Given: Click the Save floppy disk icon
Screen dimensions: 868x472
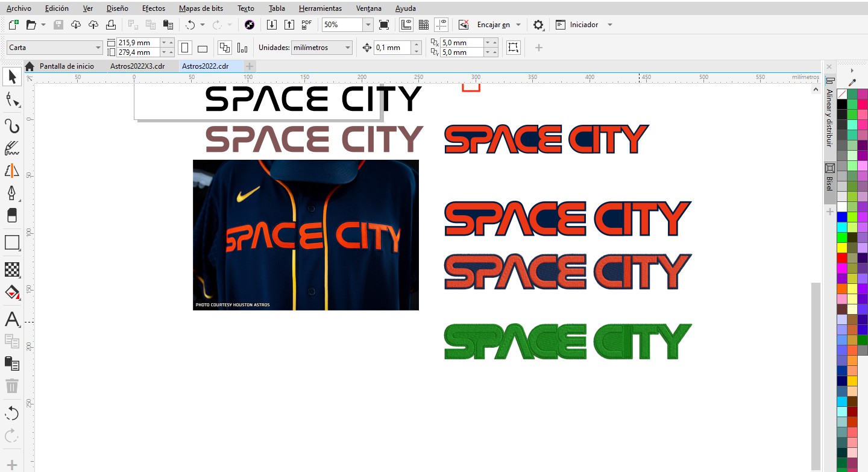Looking at the screenshot, I should pos(58,25).
